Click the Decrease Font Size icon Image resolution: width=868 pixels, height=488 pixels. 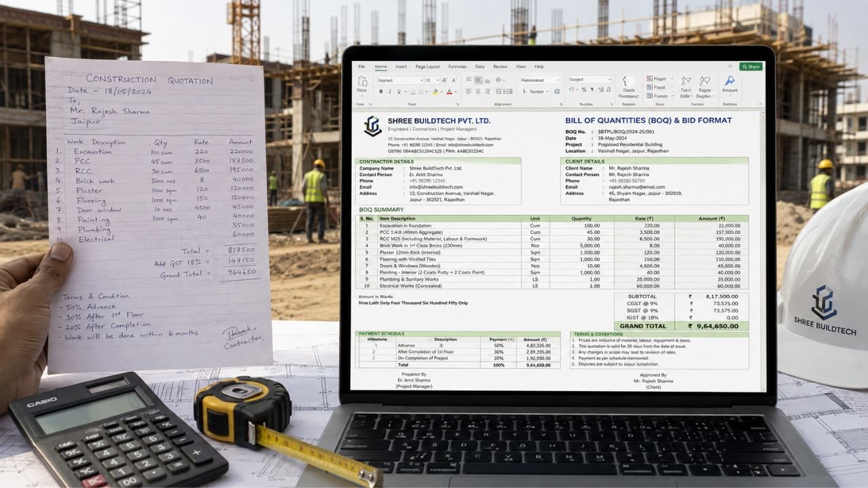(x=454, y=80)
